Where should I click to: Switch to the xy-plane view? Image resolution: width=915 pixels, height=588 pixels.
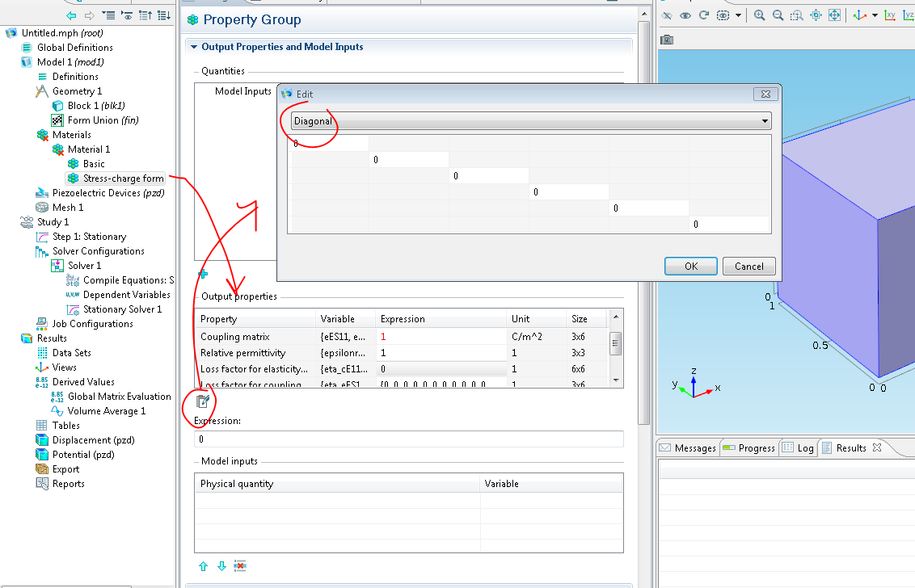pyautogui.click(x=890, y=15)
